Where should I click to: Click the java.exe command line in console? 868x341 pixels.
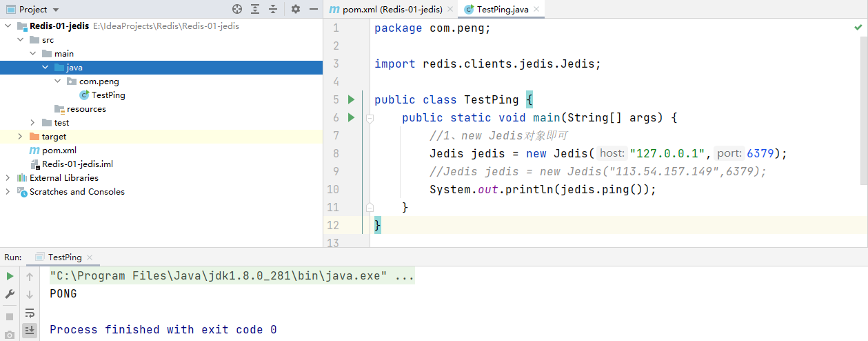click(x=232, y=276)
